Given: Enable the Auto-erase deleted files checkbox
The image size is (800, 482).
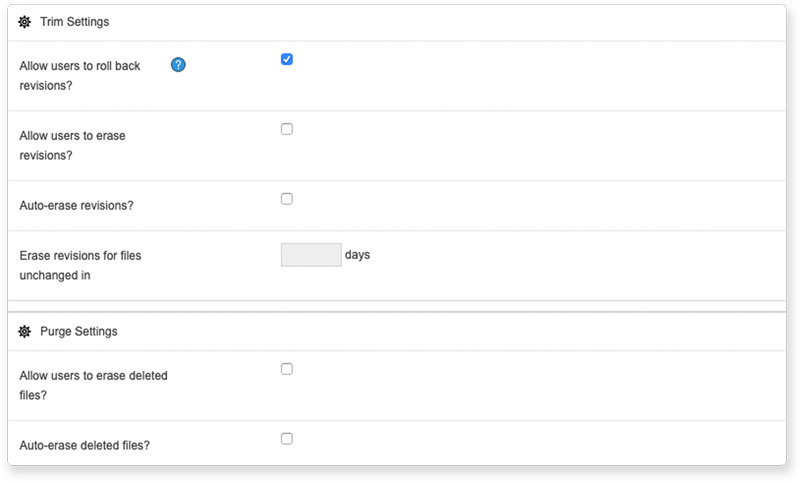Looking at the screenshot, I should tap(287, 438).
